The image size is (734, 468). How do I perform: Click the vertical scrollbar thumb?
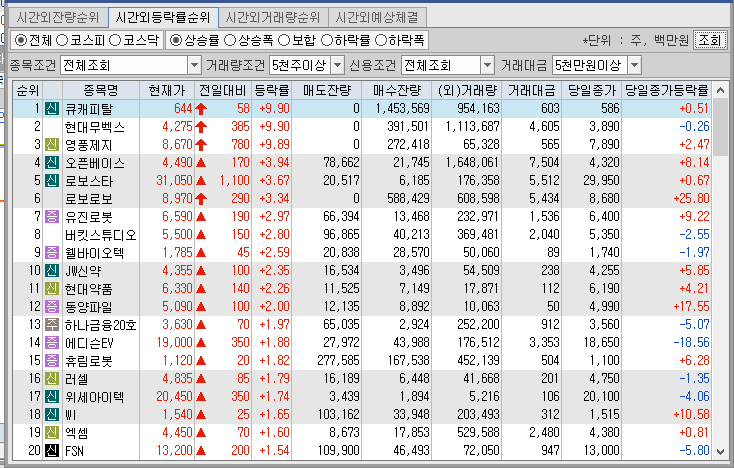point(720,126)
